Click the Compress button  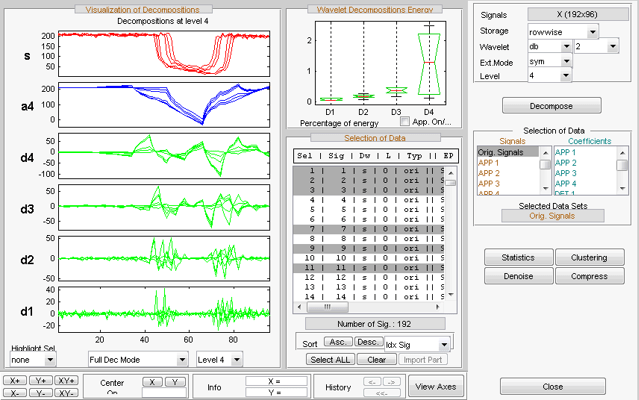point(589,276)
